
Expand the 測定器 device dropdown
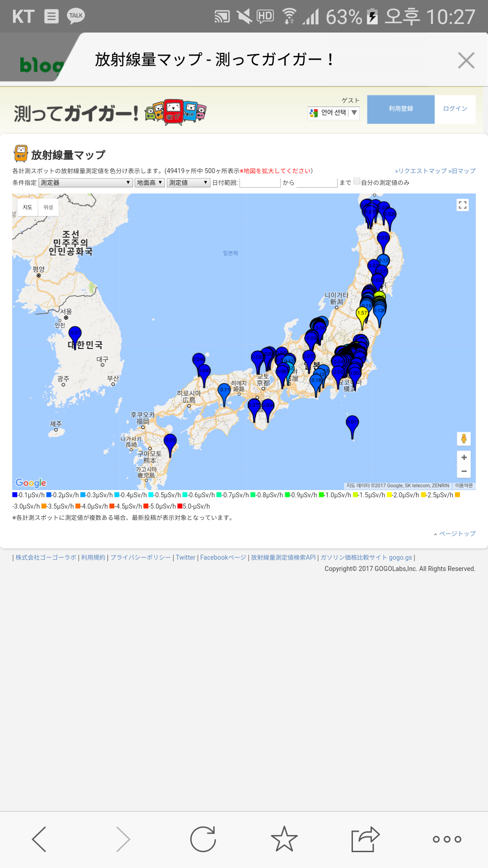[x=85, y=183]
